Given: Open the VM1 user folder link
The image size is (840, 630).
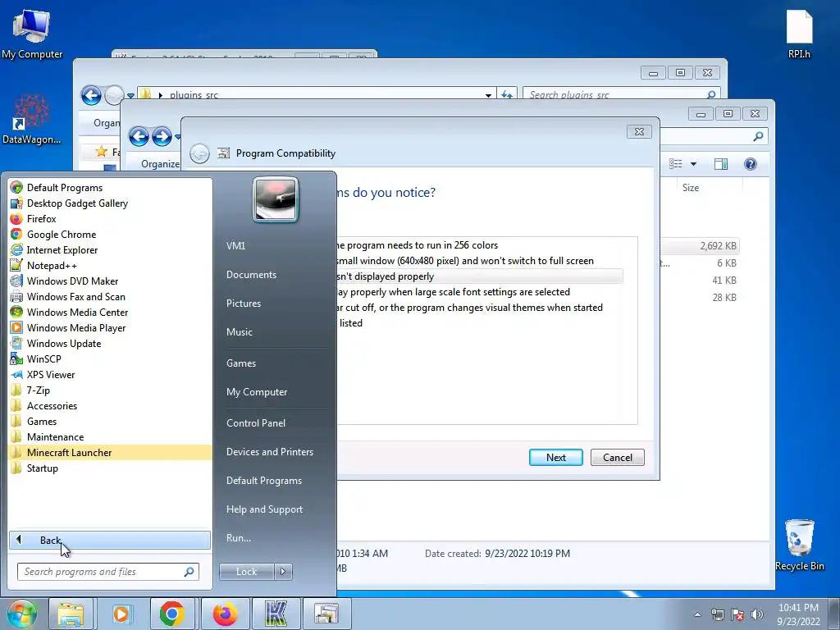Looking at the screenshot, I should point(235,245).
